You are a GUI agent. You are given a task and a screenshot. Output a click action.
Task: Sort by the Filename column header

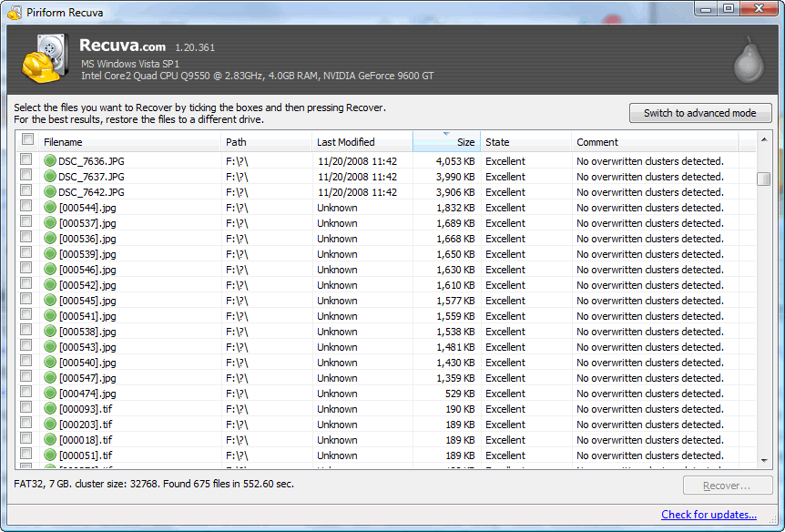point(129,142)
